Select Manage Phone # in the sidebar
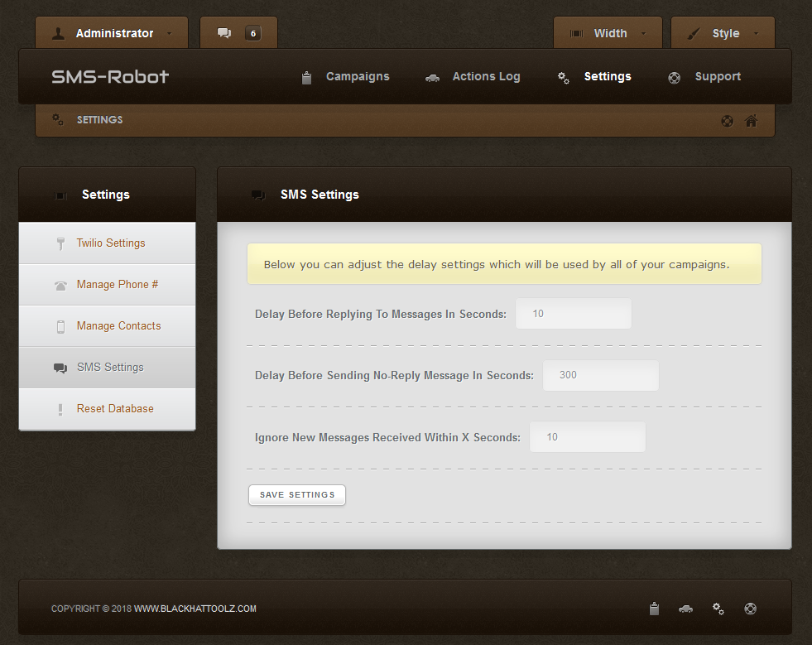 point(108,285)
